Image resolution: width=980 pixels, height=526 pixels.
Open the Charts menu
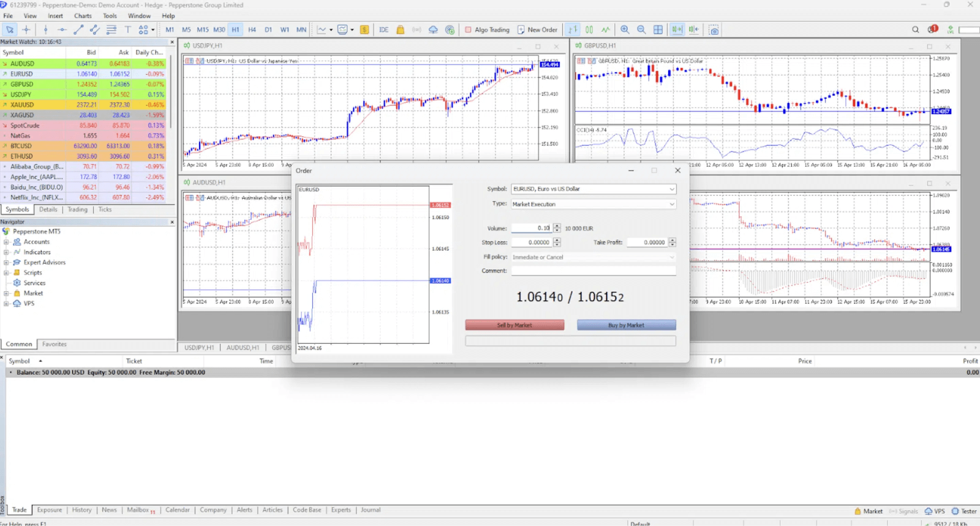83,16
